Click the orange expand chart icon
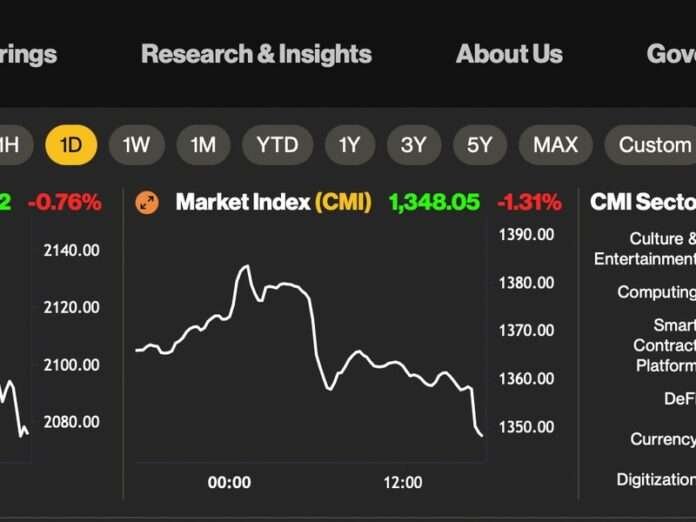Viewport: 696px width, 522px height. click(x=147, y=202)
